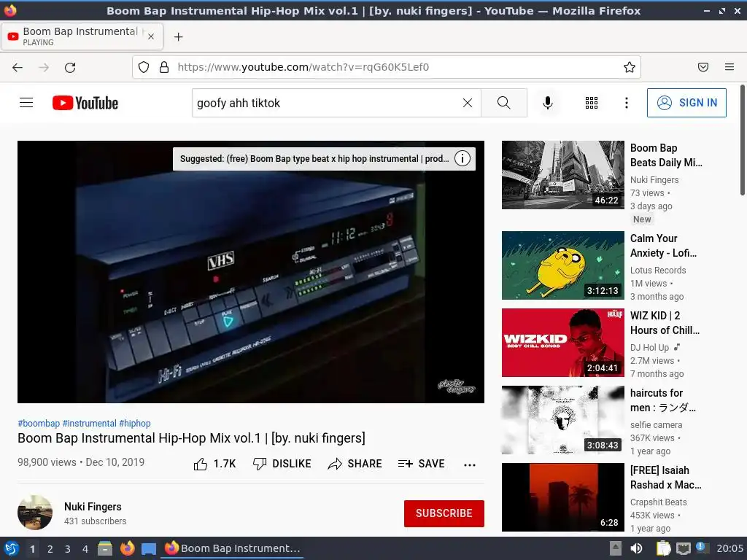Open the SHARE dialog
This screenshot has height=560, width=747.
click(x=355, y=464)
